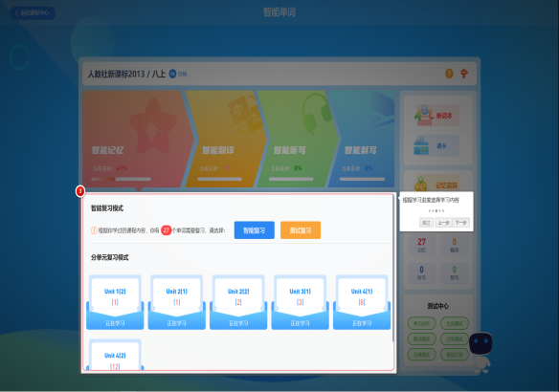Click the 智能记忆 progress bar

[121, 179]
